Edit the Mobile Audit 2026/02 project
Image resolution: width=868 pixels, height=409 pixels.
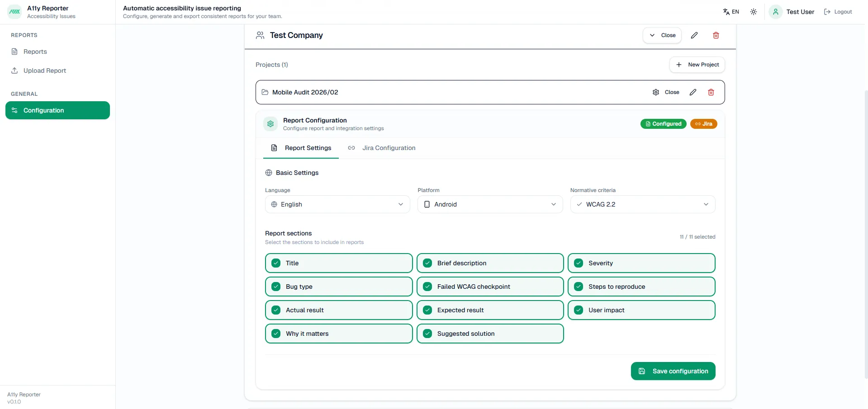click(693, 92)
